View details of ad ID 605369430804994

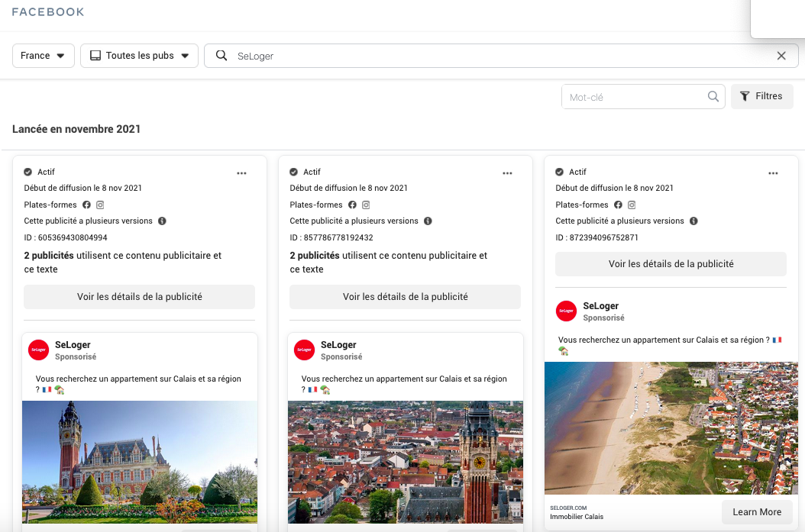pos(139,297)
